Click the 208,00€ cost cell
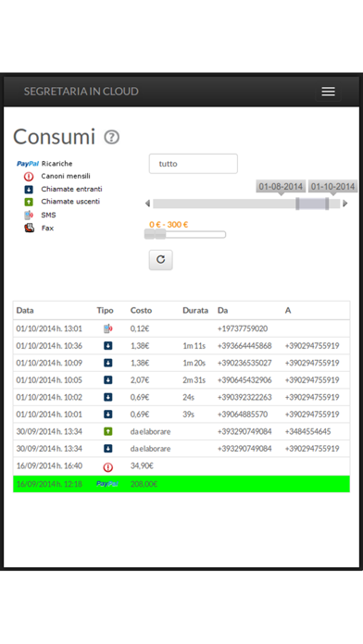 144,484
